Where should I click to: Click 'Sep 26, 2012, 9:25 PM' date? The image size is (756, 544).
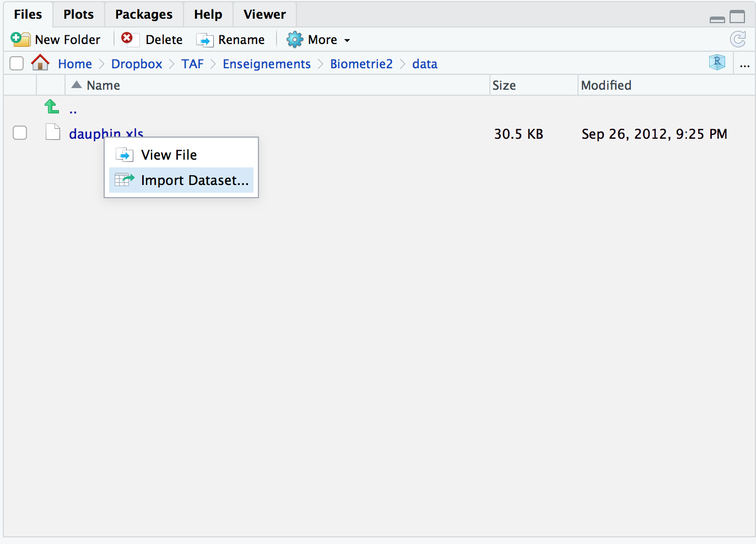pyautogui.click(x=654, y=134)
